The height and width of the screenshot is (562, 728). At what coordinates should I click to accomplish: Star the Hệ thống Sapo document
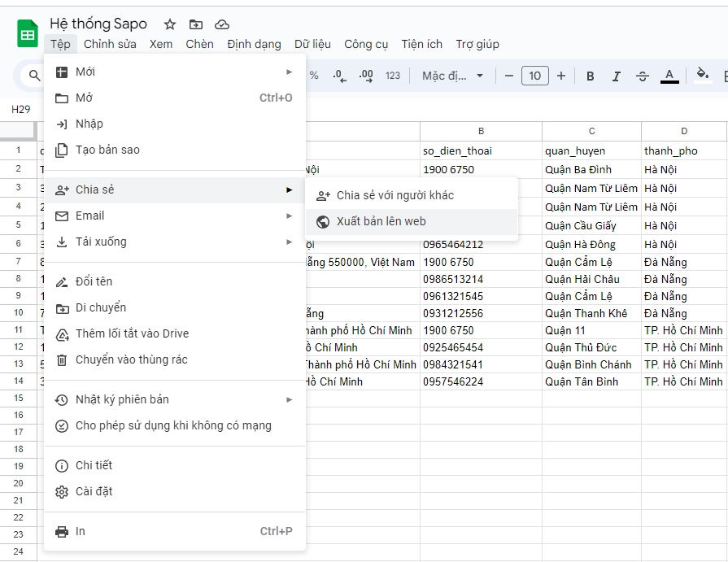click(x=170, y=24)
